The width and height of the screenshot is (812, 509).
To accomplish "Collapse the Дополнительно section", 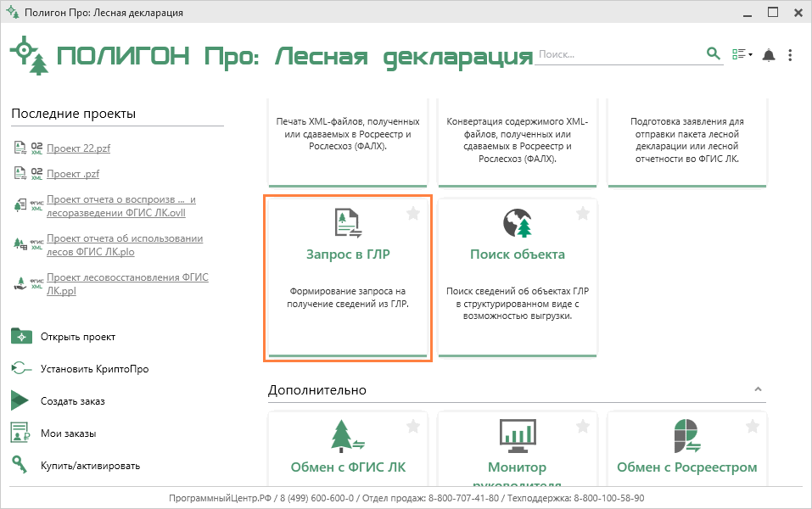I will (758, 389).
